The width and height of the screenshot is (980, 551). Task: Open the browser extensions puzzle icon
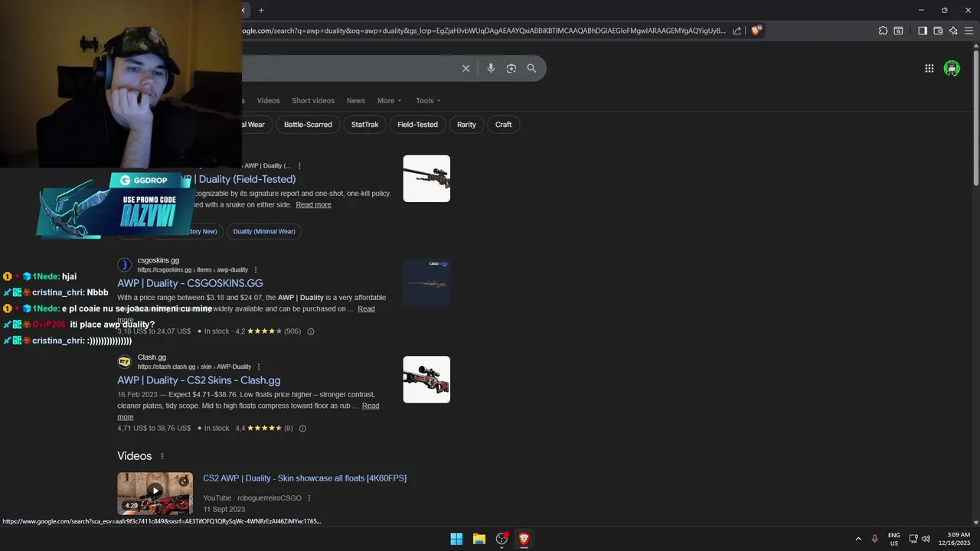tap(883, 31)
